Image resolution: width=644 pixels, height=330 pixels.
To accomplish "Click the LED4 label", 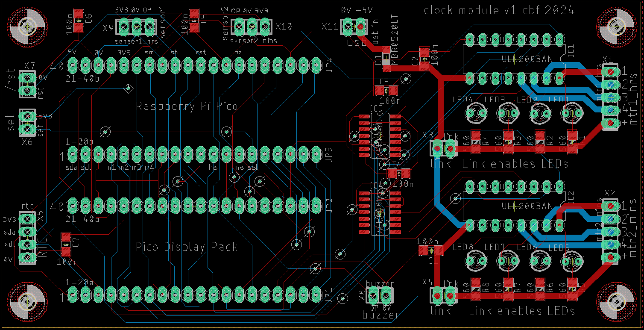I will [463, 100].
